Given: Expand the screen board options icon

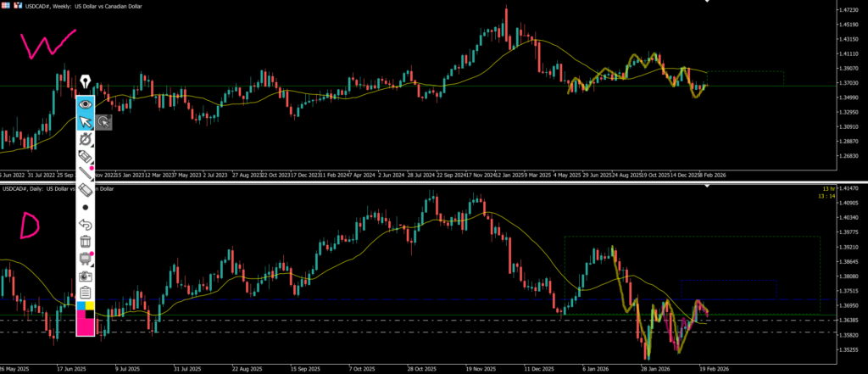Looking at the screenshot, I should pyautogui.click(x=85, y=258).
